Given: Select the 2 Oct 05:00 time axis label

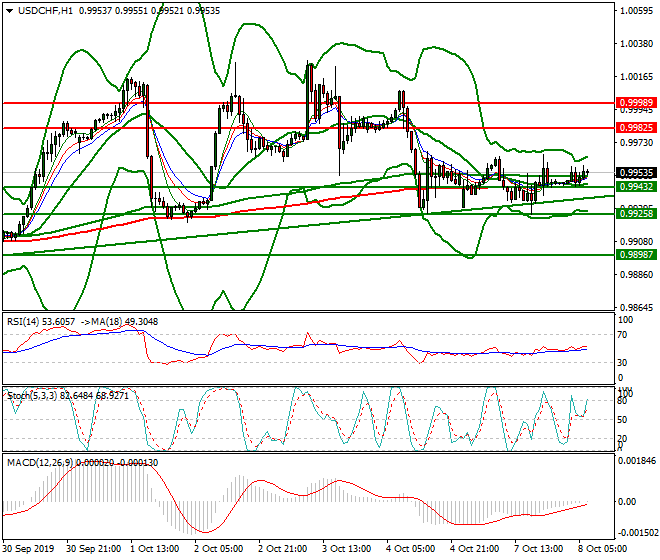Looking at the screenshot, I should pyautogui.click(x=218, y=549).
